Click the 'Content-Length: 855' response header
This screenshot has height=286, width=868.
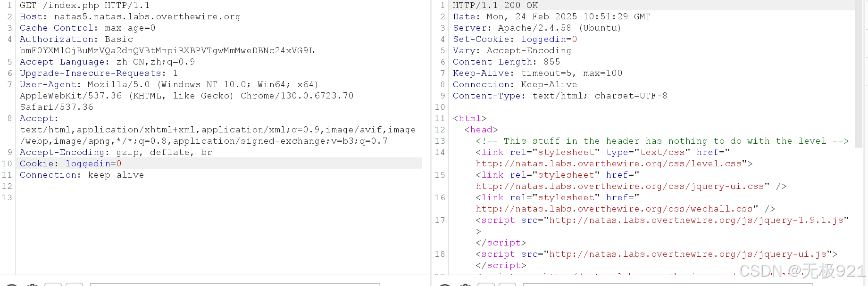coord(506,62)
